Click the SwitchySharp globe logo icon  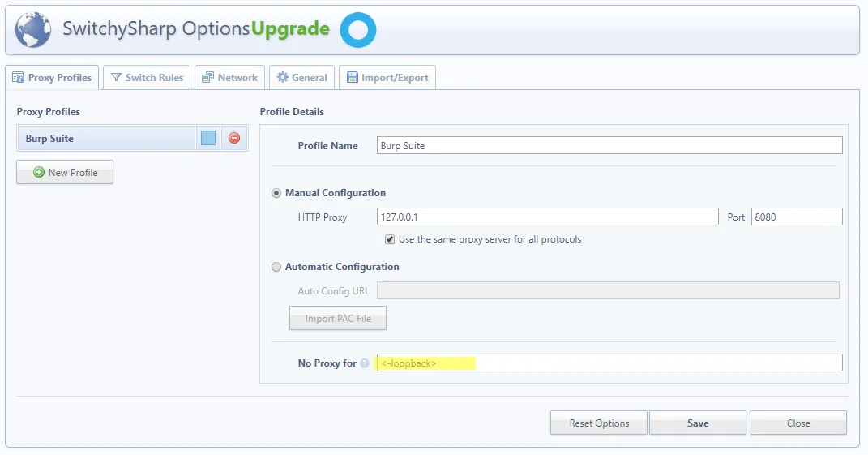click(32, 30)
